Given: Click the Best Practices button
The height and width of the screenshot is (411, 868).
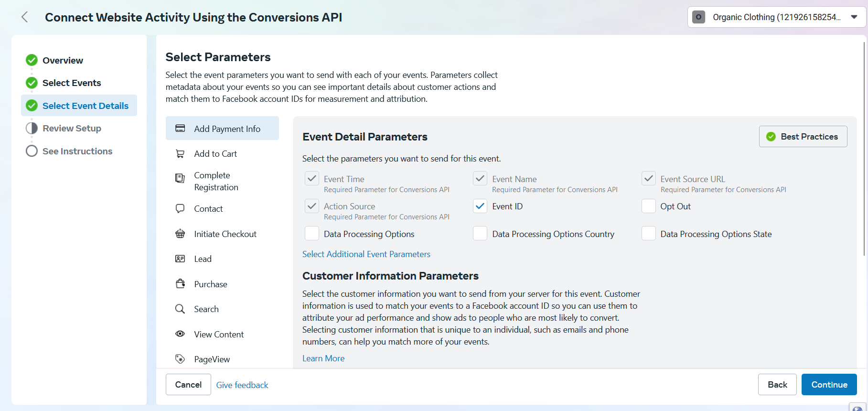Looking at the screenshot, I should coord(803,137).
